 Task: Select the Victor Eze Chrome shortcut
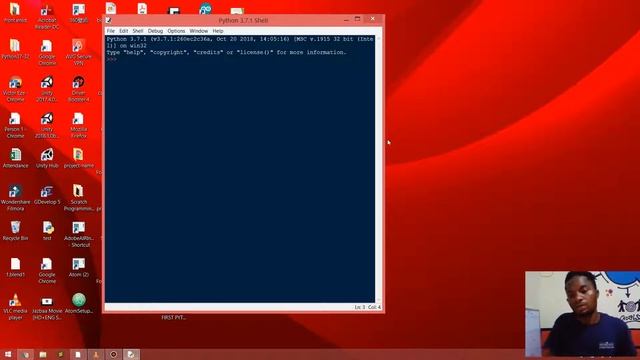pyautogui.click(x=15, y=89)
